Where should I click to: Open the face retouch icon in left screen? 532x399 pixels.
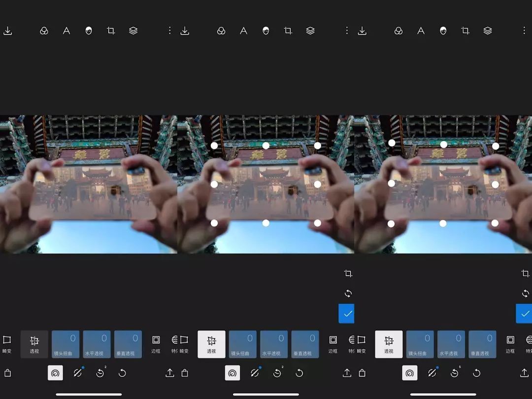click(x=89, y=31)
